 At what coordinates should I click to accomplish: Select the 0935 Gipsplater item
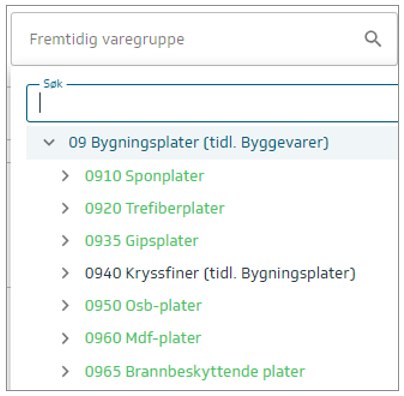point(142,241)
